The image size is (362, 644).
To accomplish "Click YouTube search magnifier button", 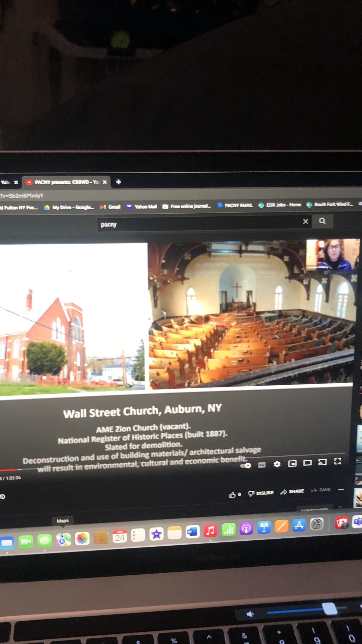I will pyautogui.click(x=322, y=221).
